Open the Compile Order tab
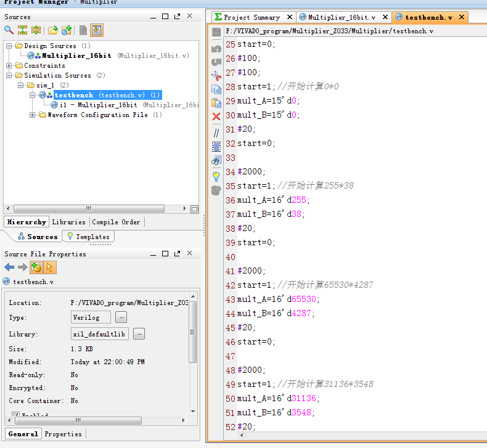This screenshot has height=448, width=487. pos(116,222)
